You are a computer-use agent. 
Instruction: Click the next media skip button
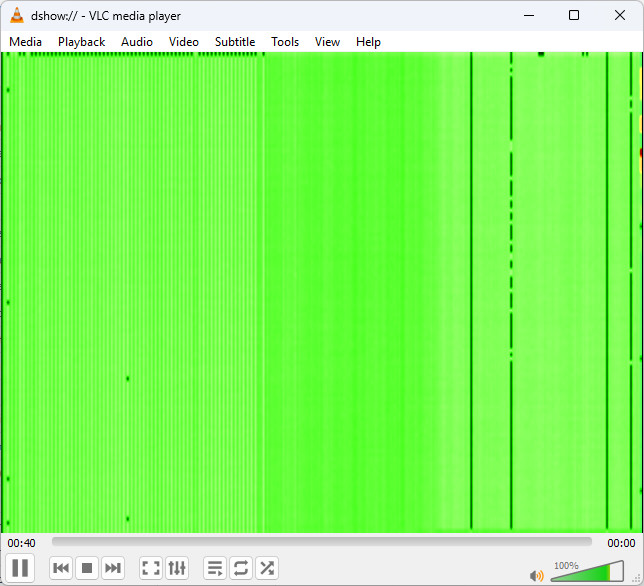click(x=113, y=568)
